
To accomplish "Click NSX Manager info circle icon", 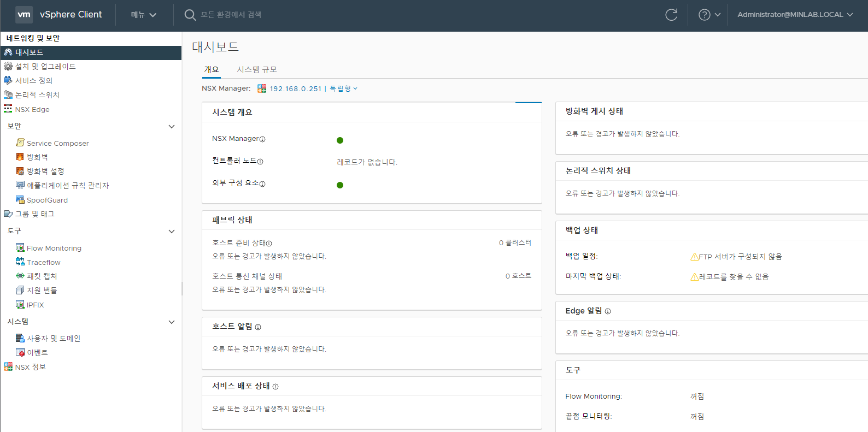I will [262, 139].
